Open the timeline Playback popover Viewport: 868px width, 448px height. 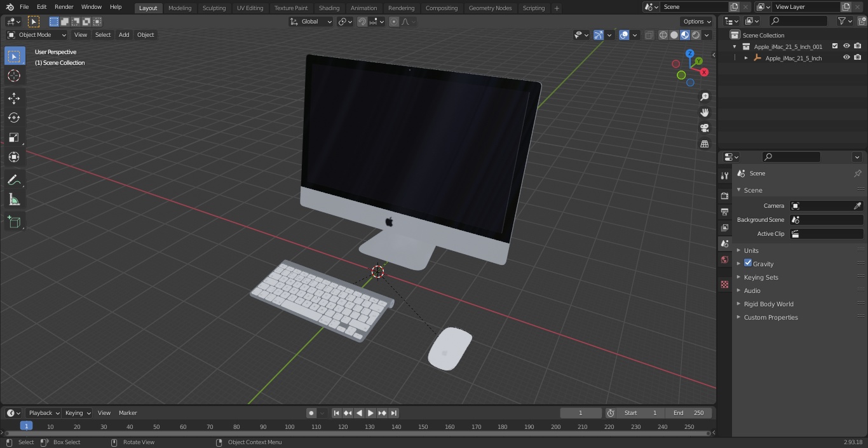click(43, 413)
